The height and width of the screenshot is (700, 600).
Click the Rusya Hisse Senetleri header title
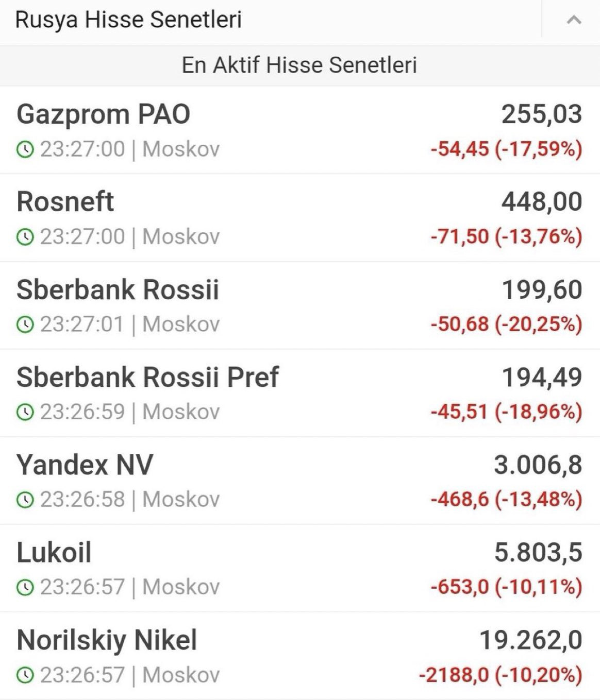pos(128,20)
